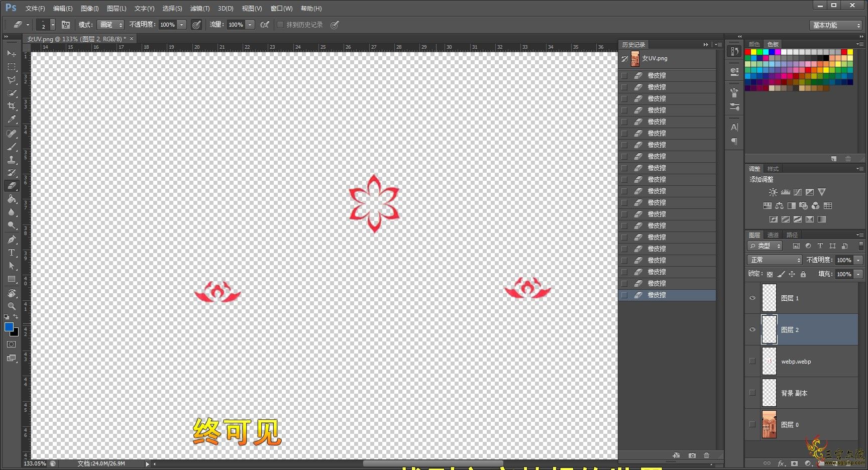The image size is (868, 470).
Task: Add a Hue/Saturation adjustment
Action: (768, 206)
